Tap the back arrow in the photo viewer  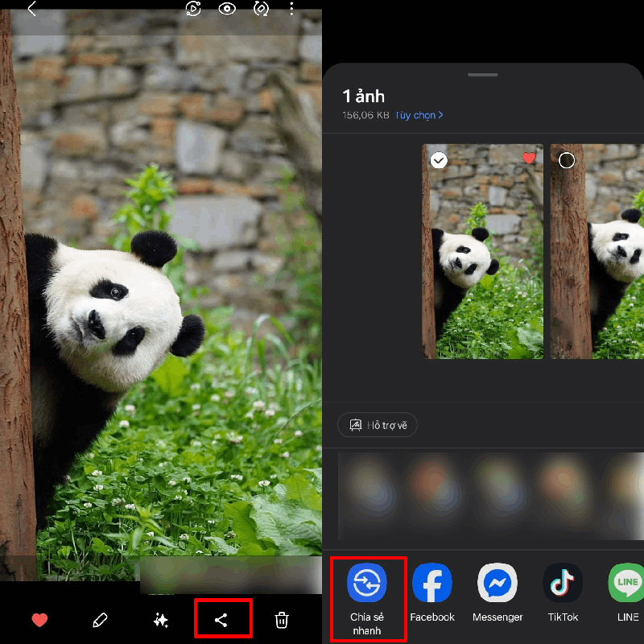[31, 9]
